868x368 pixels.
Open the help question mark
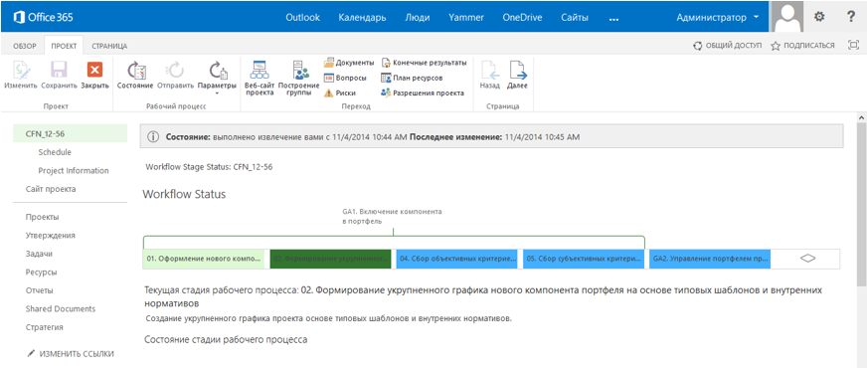click(x=851, y=17)
